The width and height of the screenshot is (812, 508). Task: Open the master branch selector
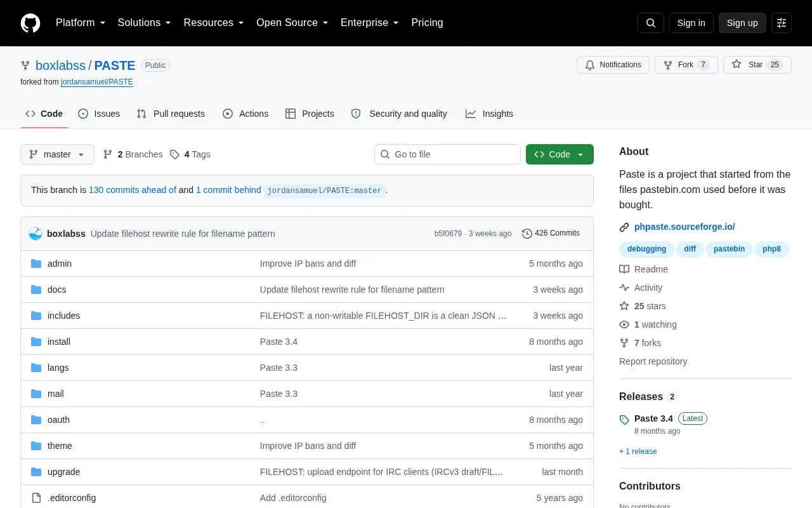pyautogui.click(x=57, y=154)
